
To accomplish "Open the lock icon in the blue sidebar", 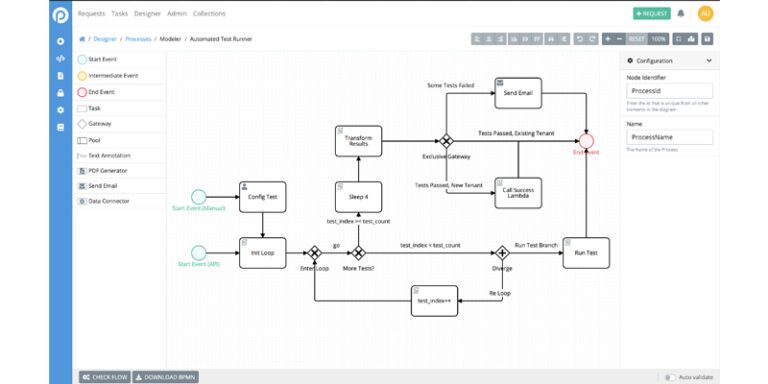I will pos(60,93).
